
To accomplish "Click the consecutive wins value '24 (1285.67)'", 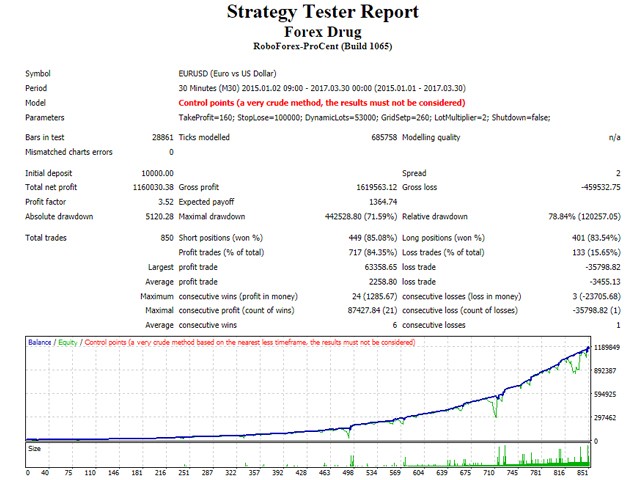I will click(x=374, y=296).
